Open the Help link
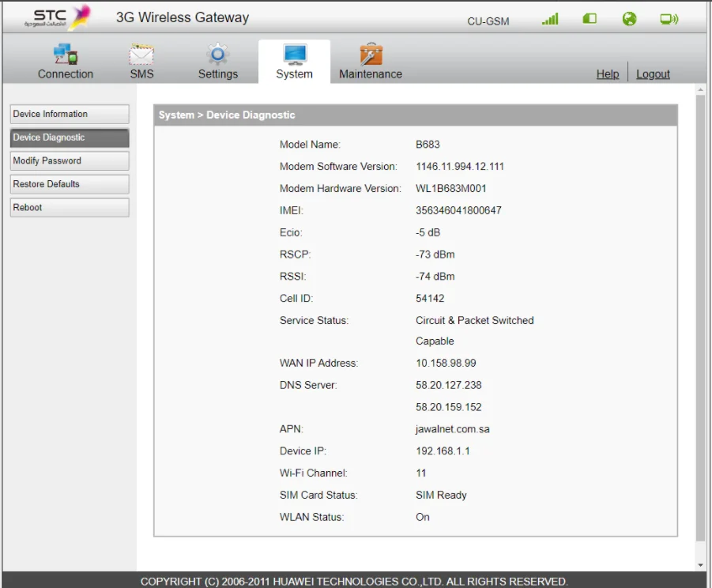The image size is (712, 588). click(608, 73)
